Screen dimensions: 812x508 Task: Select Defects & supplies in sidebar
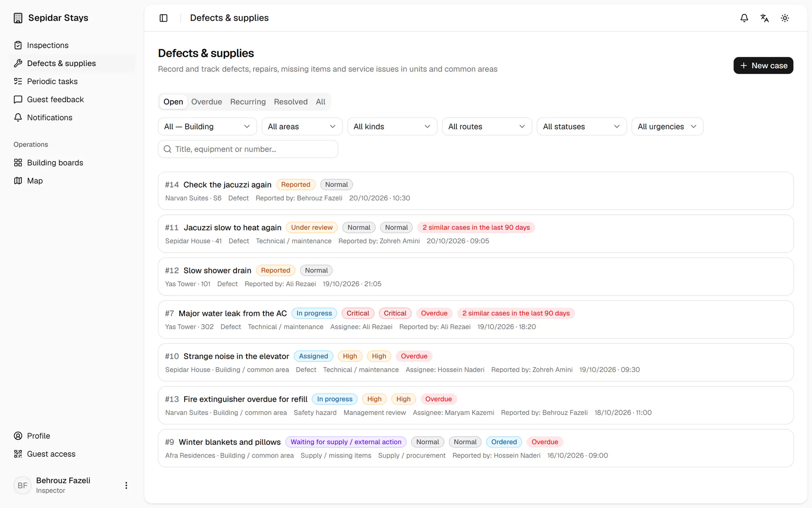click(72, 63)
